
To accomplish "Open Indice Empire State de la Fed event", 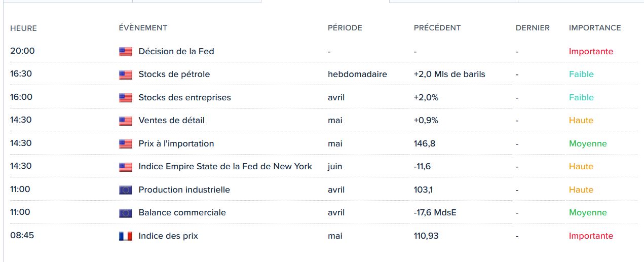I will click(x=225, y=167).
